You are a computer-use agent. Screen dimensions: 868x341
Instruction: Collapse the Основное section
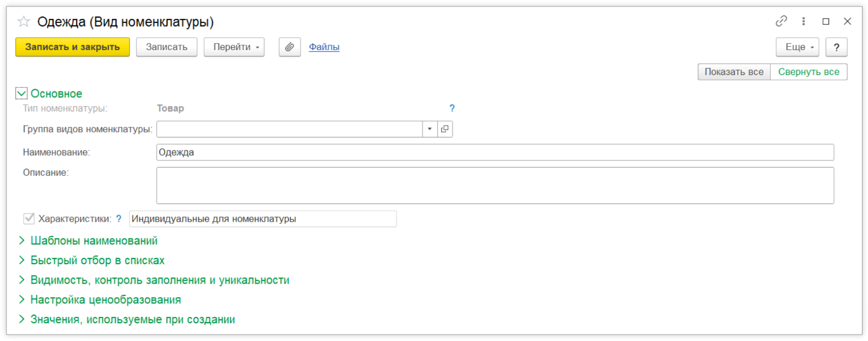click(22, 94)
